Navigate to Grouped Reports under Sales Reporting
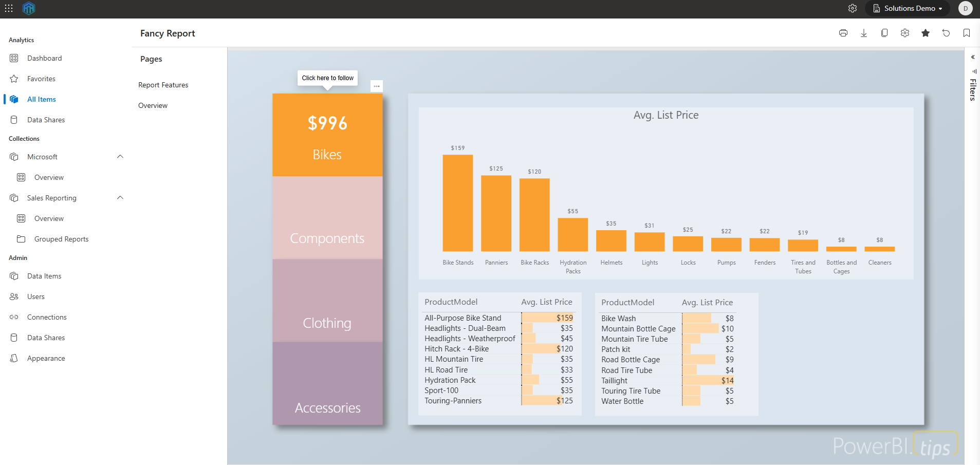This screenshot has height=465, width=980. click(x=62, y=239)
